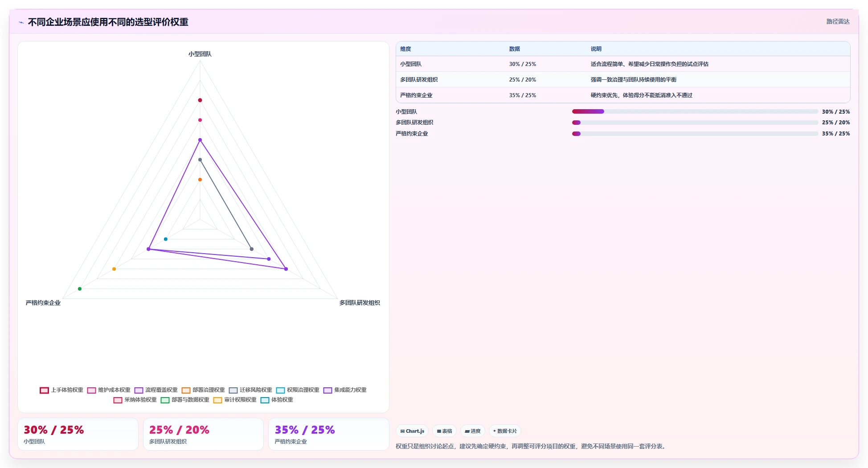
Task: Click the 严格约束企业 radar axis label
Action: (x=43, y=303)
